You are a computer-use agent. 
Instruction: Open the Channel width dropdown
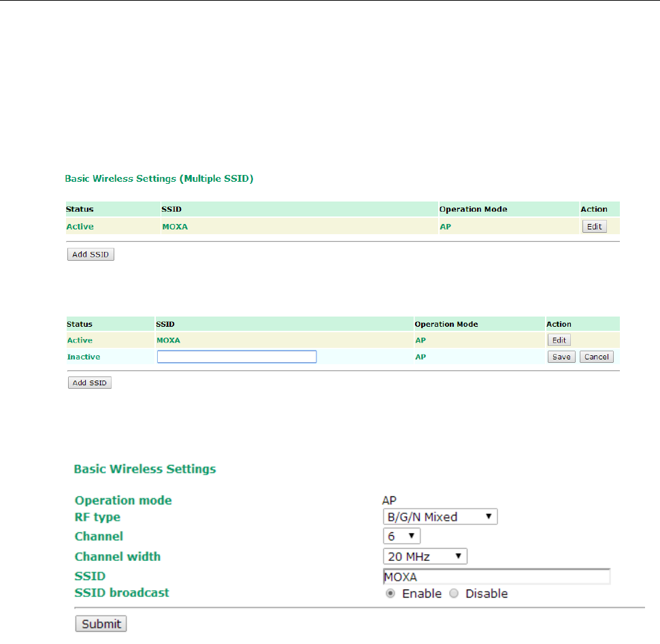coord(425,556)
